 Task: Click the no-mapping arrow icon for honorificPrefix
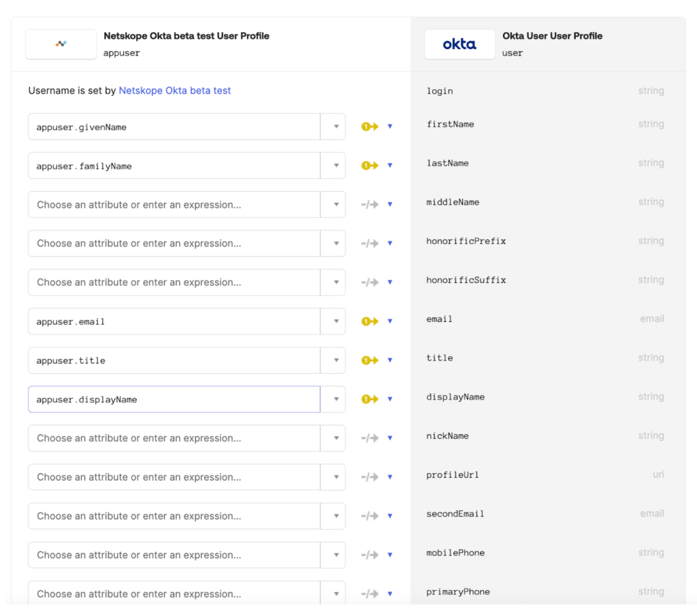click(x=370, y=243)
